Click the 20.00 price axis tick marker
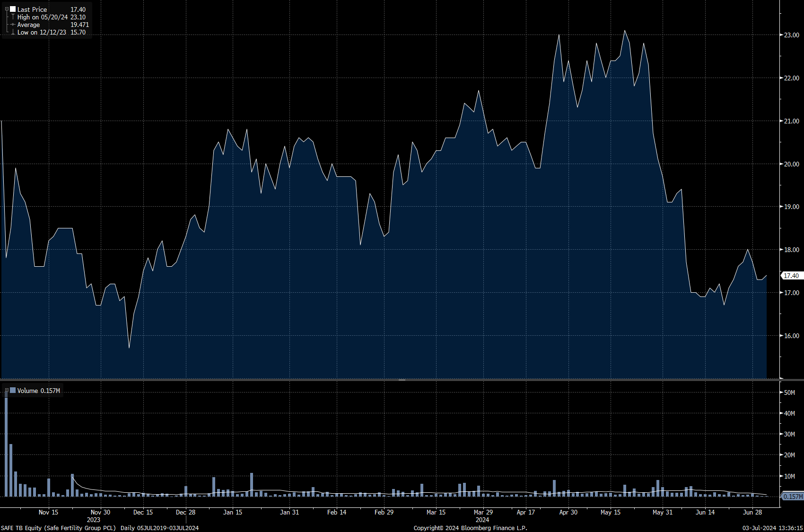Viewport: 804px width, 532px height. click(x=781, y=164)
